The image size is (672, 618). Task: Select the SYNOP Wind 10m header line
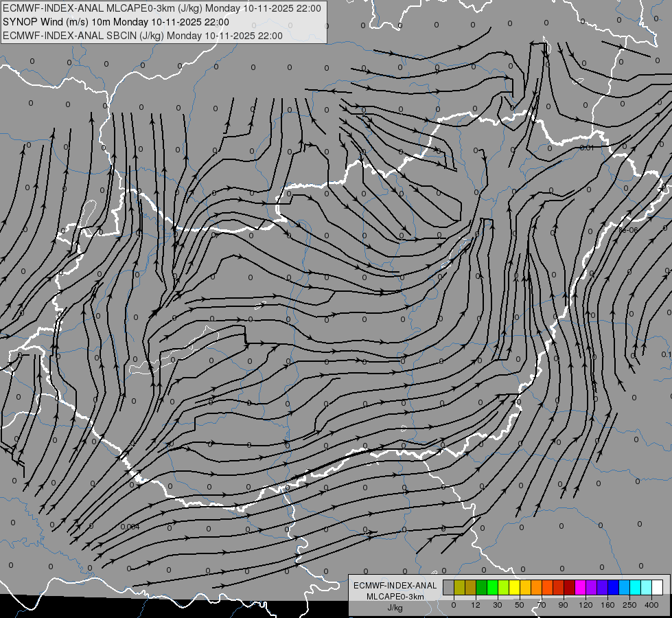[116, 22]
